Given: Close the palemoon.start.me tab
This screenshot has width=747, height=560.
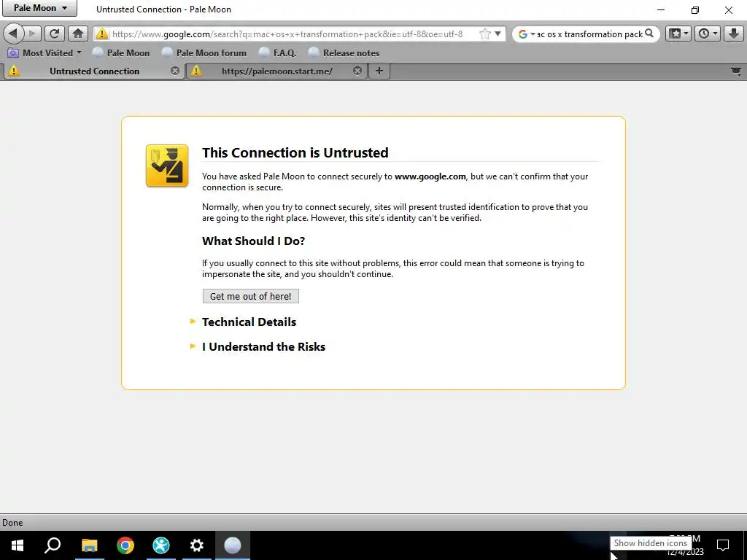Looking at the screenshot, I should 357,71.
